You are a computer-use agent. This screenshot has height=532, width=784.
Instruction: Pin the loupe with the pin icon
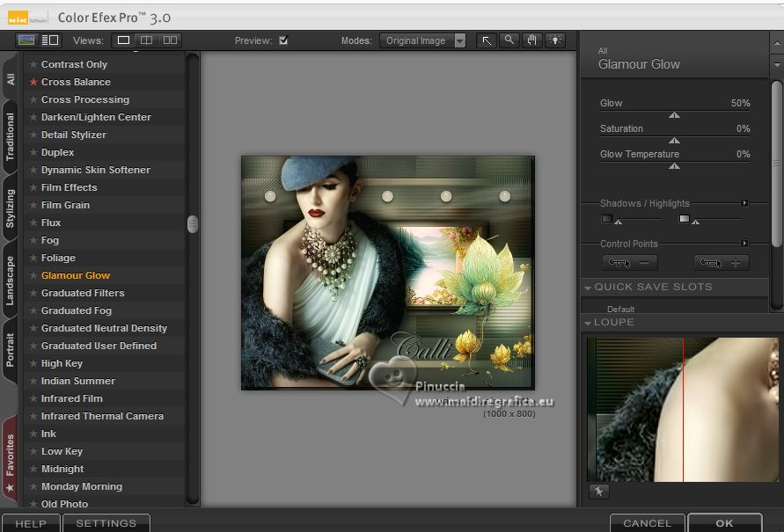(598, 492)
